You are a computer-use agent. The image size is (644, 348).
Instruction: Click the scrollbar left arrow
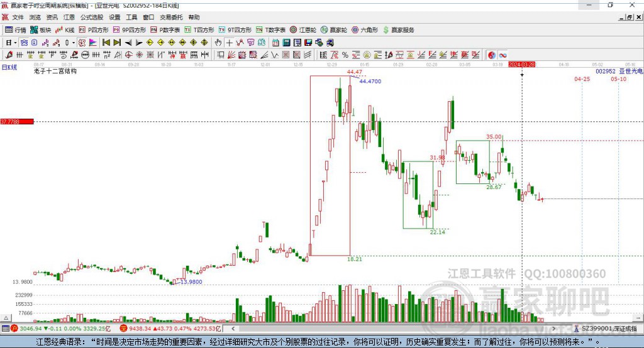tap(233, 329)
